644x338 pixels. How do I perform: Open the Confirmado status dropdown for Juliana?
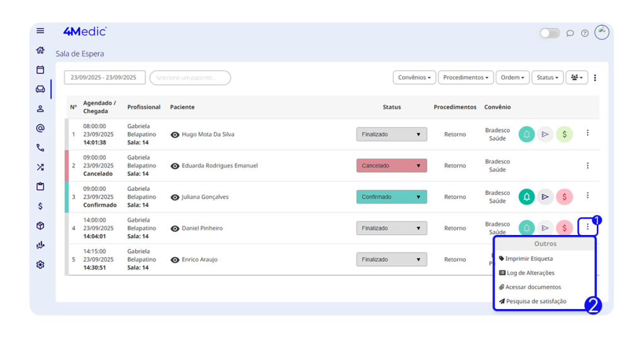tap(391, 197)
